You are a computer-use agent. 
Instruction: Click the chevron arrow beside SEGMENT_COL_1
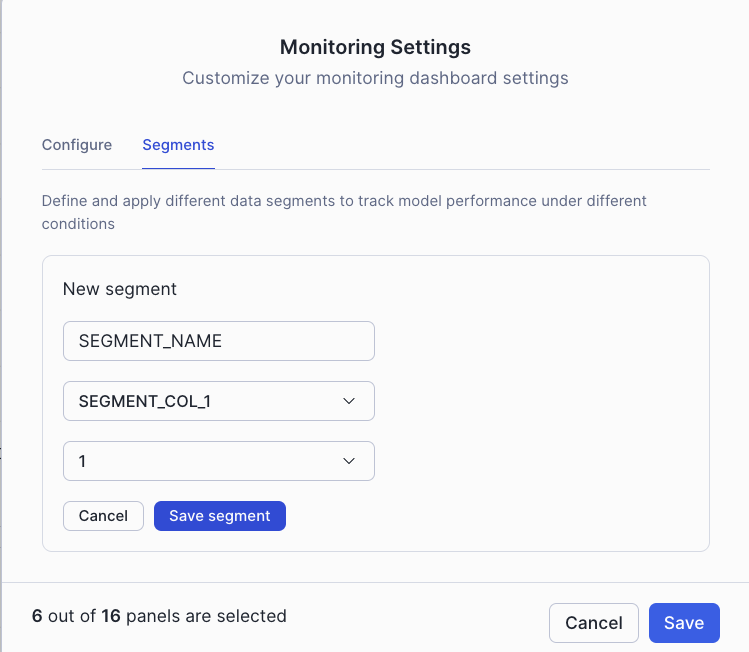pos(349,401)
